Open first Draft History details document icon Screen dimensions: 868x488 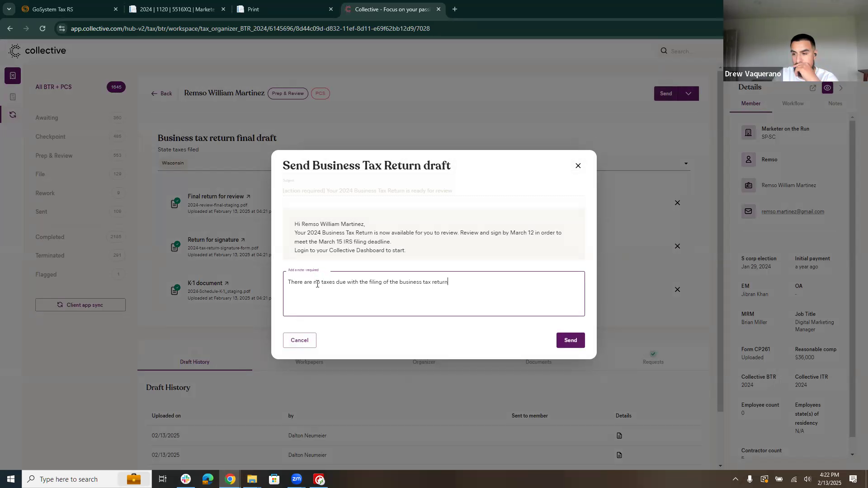(x=619, y=436)
